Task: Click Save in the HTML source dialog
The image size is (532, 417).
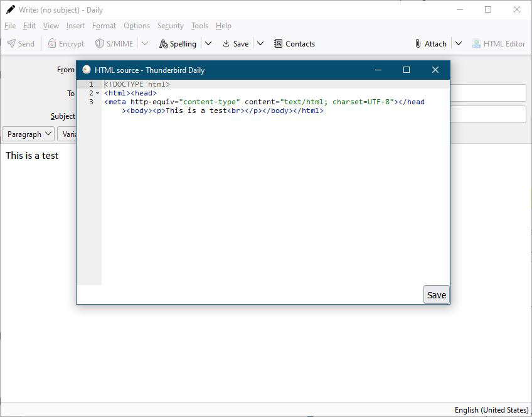Action: [x=436, y=295]
